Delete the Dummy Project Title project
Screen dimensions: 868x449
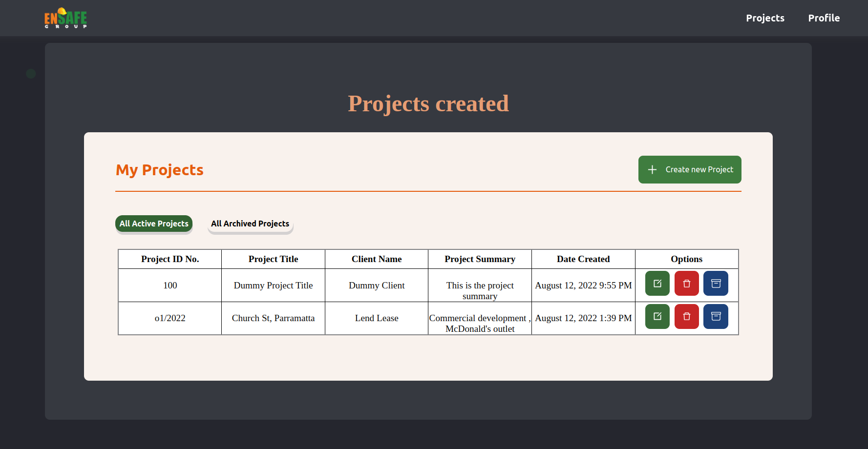pyautogui.click(x=686, y=284)
